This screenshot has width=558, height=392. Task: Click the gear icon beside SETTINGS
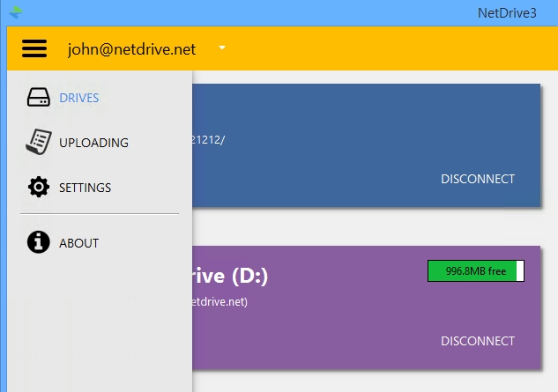[x=39, y=188]
